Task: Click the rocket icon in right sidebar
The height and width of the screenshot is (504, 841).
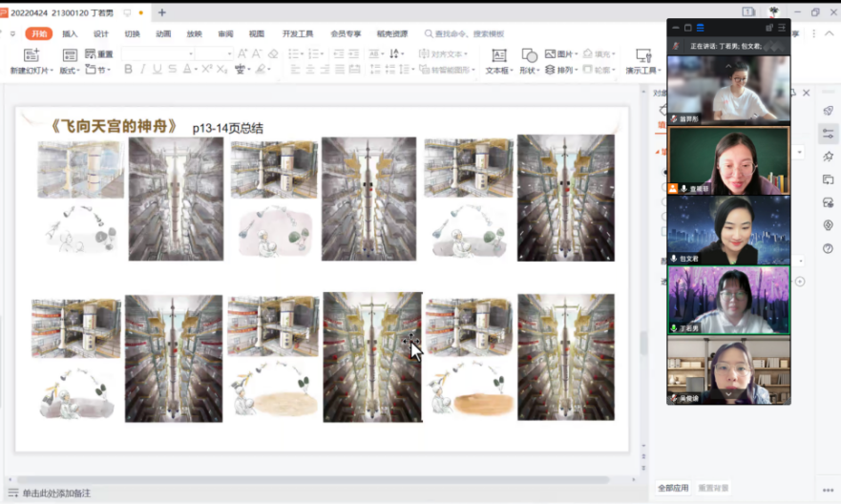Action: click(x=829, y=111)
